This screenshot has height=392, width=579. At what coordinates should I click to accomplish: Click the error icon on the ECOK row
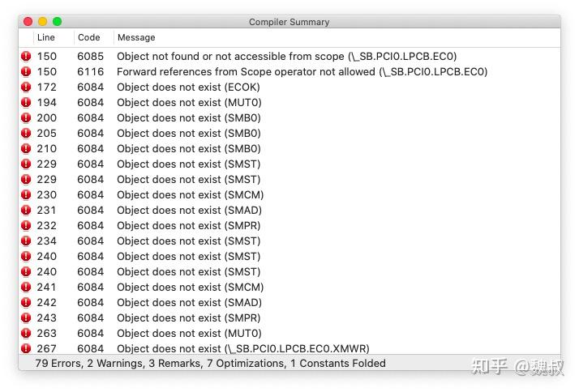(26, 87)
